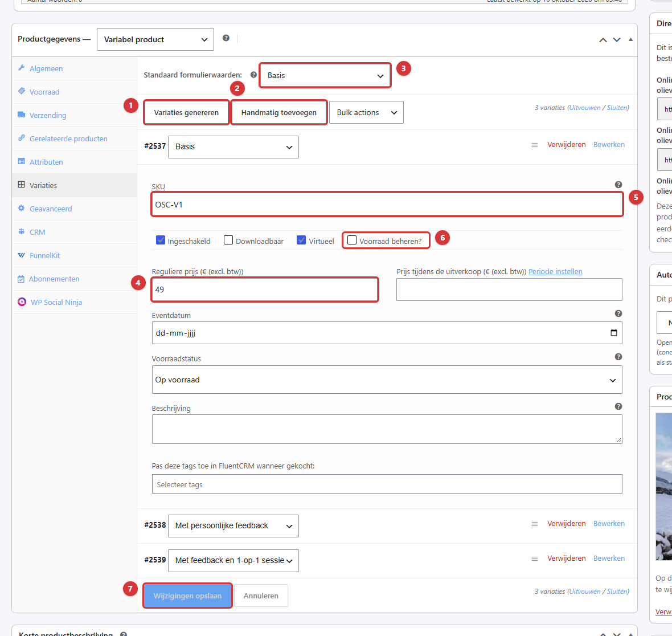Click drag handle icon for variation #2537
This screenshot has width=672, height=636.
(x=534, y=145)
